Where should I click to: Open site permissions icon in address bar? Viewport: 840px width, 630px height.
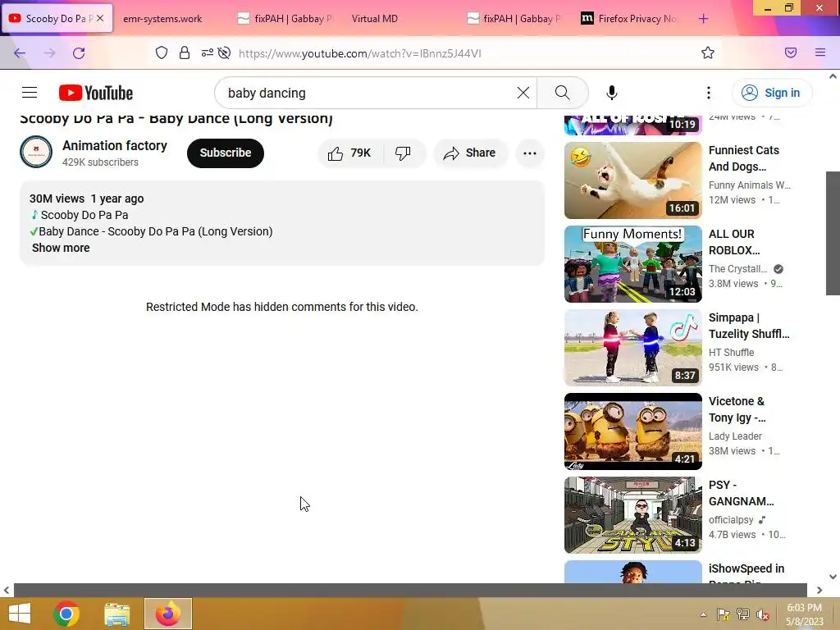click(208, 52)
